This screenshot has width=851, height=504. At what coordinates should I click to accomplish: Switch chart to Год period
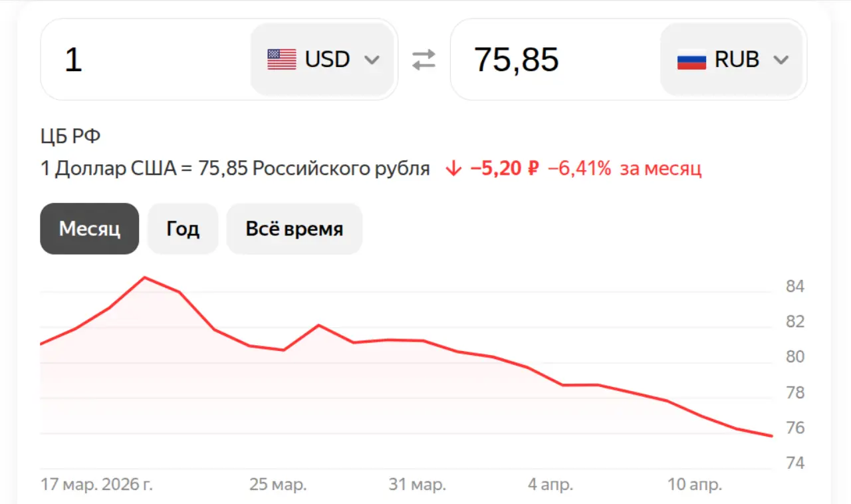coord(182,229)
